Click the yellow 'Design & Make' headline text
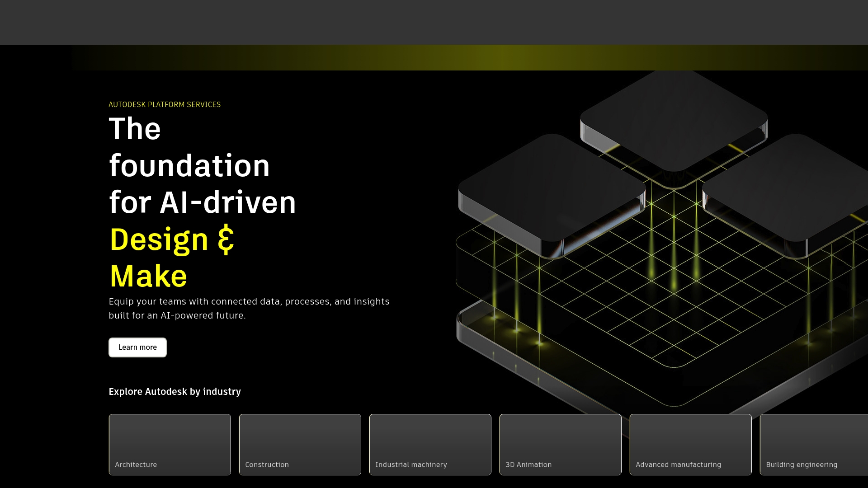This screenshot has width=868, height=488. [x=172, y=258]
